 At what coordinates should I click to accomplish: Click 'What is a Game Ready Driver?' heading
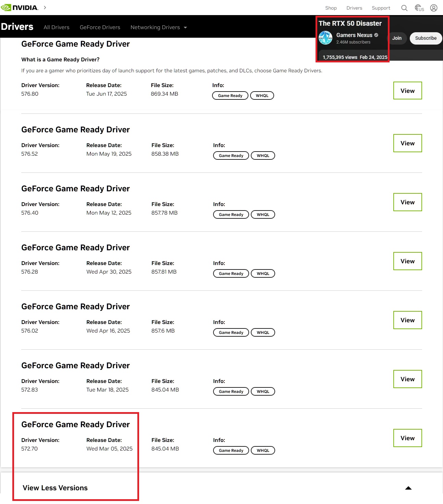tap(60, 60)
